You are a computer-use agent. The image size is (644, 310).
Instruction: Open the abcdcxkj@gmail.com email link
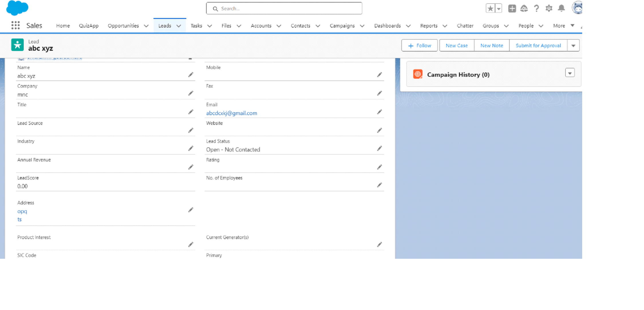point(232,113)
